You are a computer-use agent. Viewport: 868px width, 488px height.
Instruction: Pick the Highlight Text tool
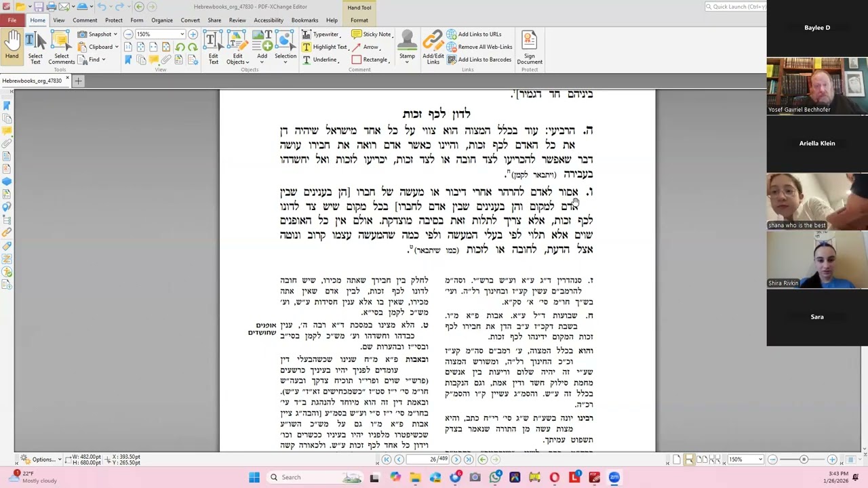(325, 47)
